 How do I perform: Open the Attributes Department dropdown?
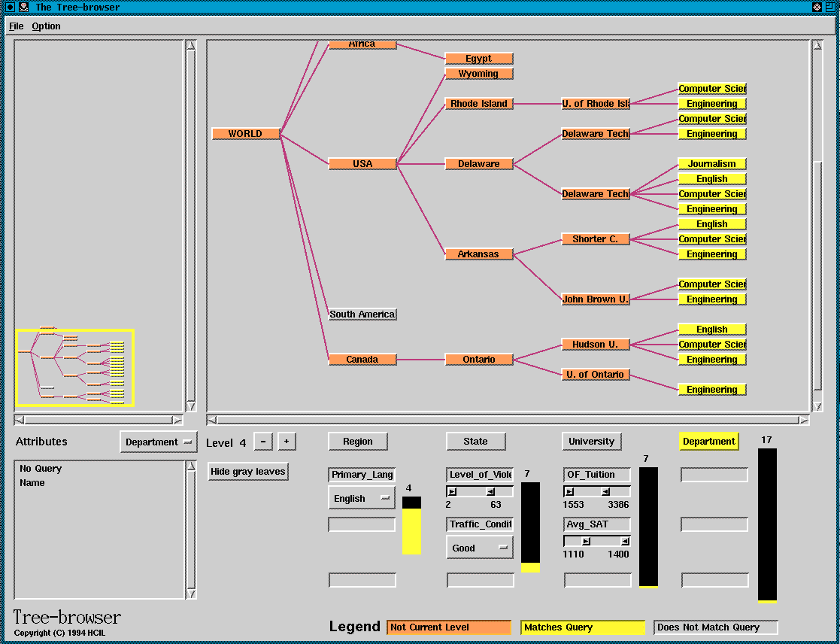[158, 442]
